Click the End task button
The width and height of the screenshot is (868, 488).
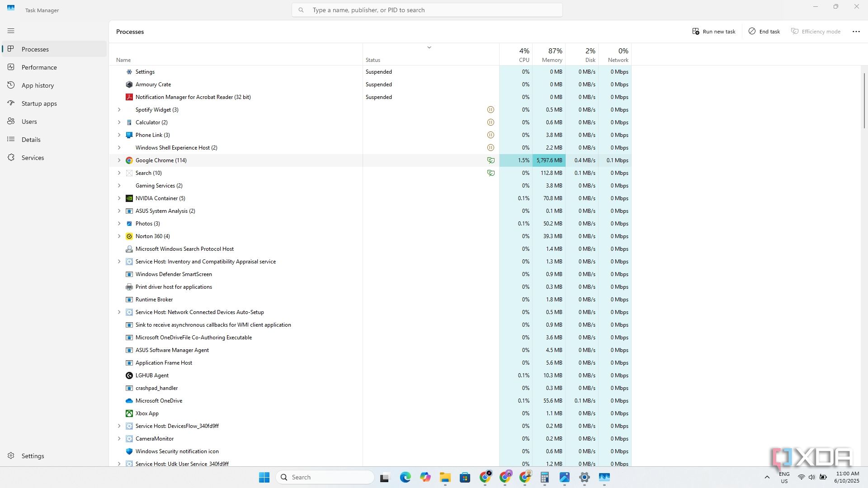[764, 31]
